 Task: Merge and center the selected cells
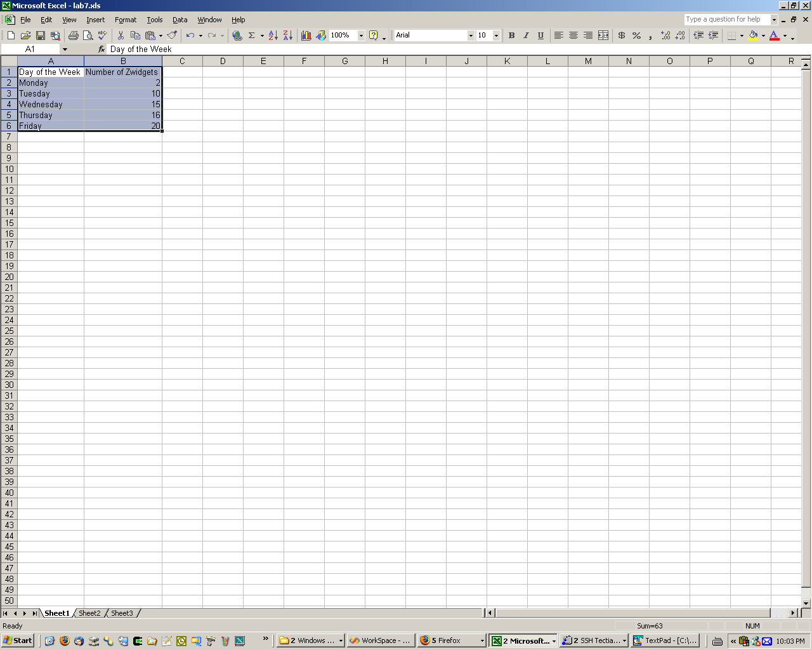tap(603, 36)
